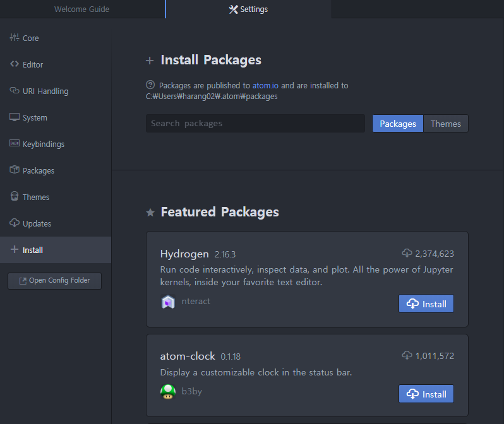Click Hydrogen version 2.16.3
The image size is (504, 424).
[225, 254]
